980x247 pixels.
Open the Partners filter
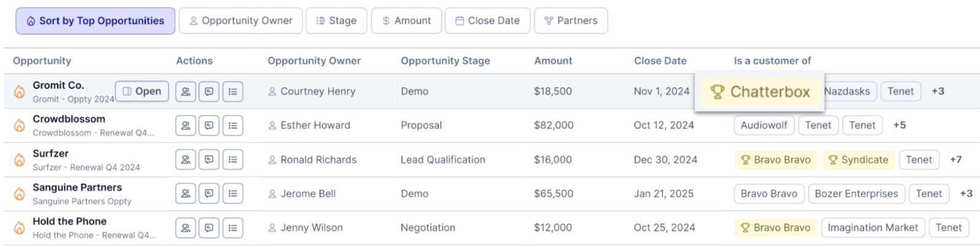571,21
